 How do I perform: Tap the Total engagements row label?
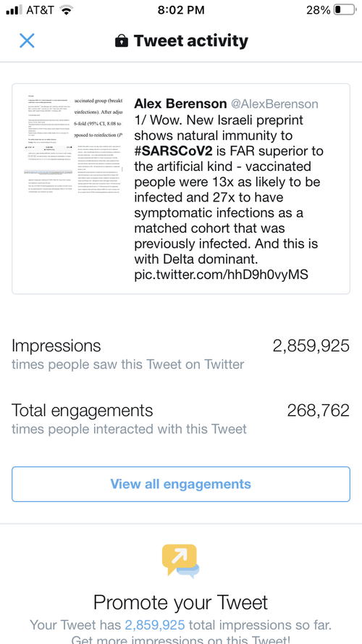[82, 410]
